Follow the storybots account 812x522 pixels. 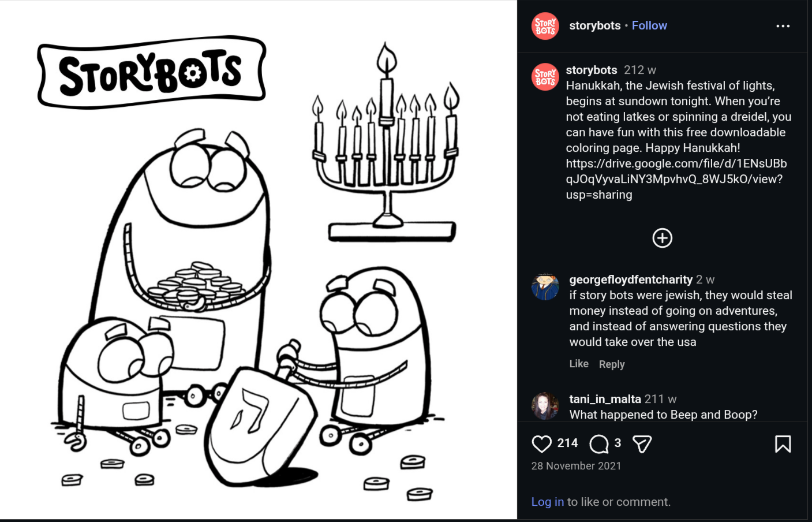pyautogui.click(x=649, y=25)
